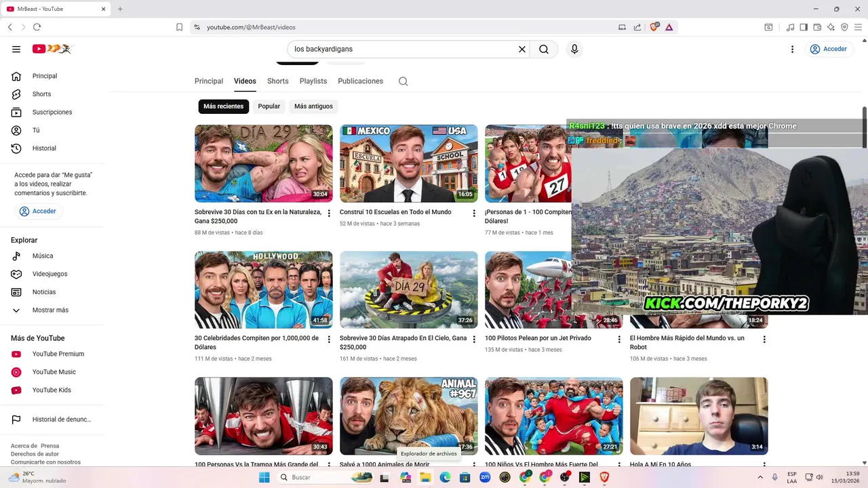Show hidden system tray icons
This screenshot has height=488, width=868.
(759, 477)
